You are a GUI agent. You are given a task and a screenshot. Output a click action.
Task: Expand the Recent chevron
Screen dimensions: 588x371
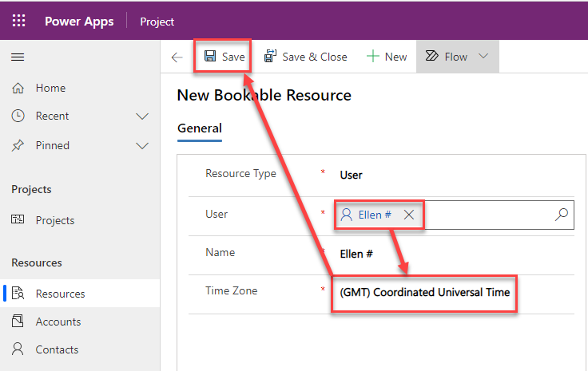point(142,116)
